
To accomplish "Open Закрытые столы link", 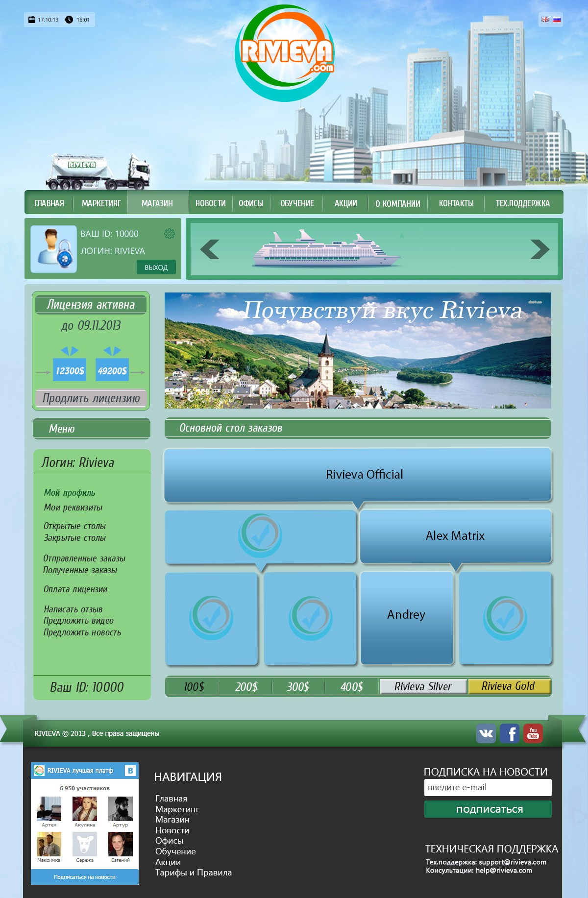I will pyautogui.click(x=74, y=537).
